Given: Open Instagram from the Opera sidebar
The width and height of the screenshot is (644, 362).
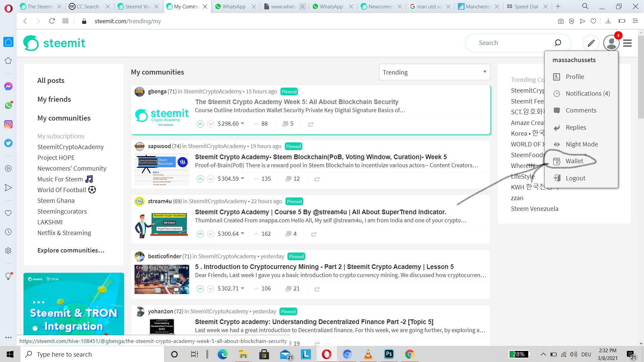Looking at the screenshot, I should click(8, 124).
